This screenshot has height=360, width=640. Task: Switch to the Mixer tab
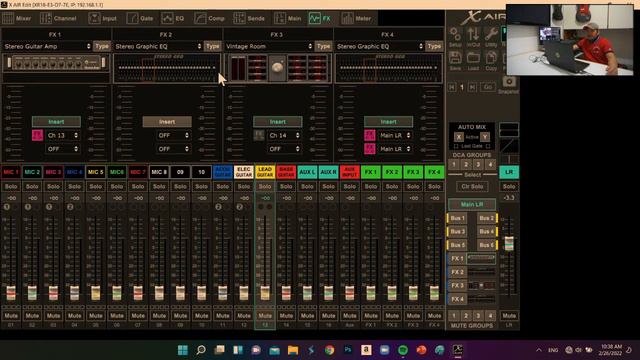pyautogui.click(x=17, y=18)
